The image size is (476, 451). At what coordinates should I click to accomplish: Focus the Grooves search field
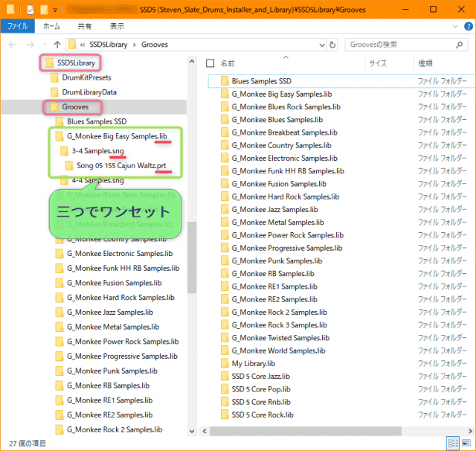coord(406,45)
